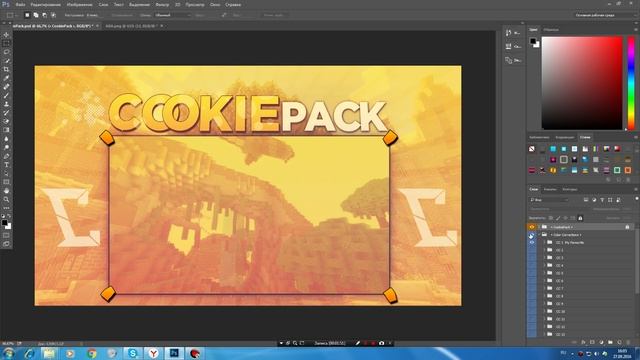
Task: Click the delete layer trash icon
Action: (x=628, y=342)
